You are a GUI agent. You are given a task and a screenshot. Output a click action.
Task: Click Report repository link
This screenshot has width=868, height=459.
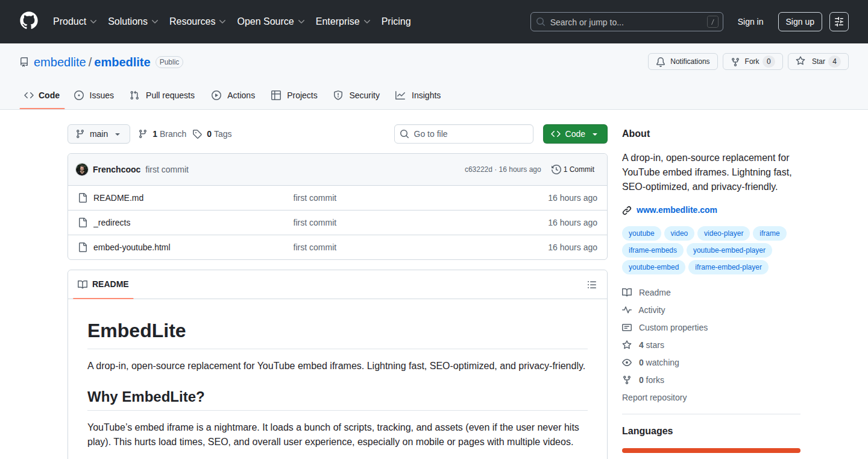(655, 397)
